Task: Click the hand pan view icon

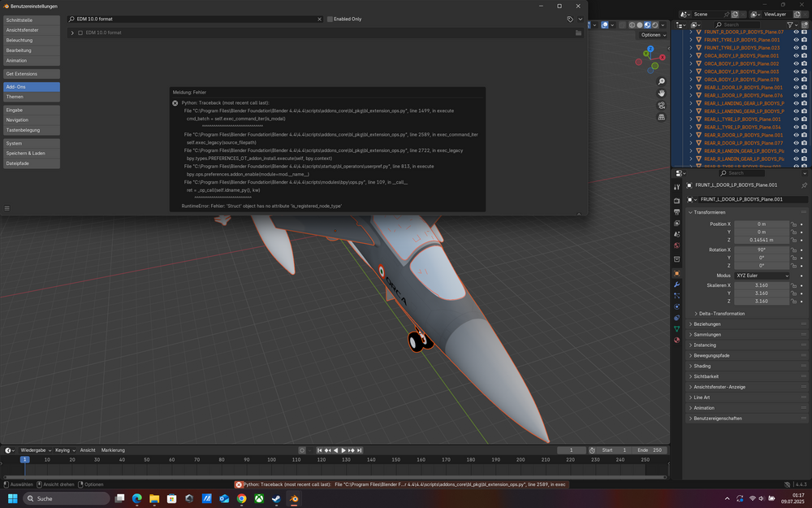Action: pos(662,93)
